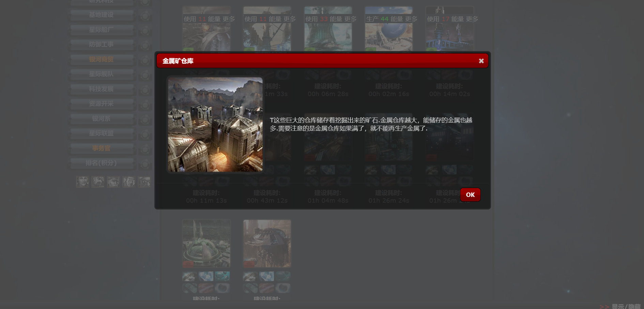
Task: Select the fifth officer portrait below the menu
Action: point(144,182)
